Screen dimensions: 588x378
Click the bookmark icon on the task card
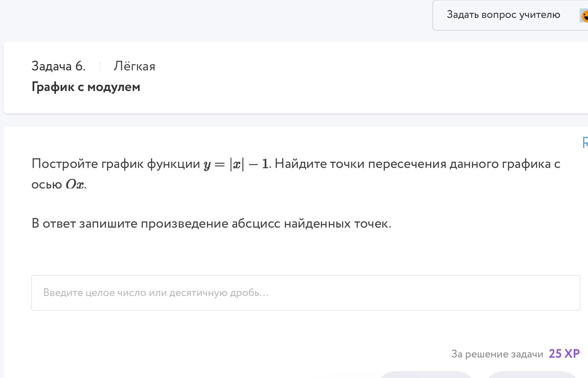tap(585, 142)
